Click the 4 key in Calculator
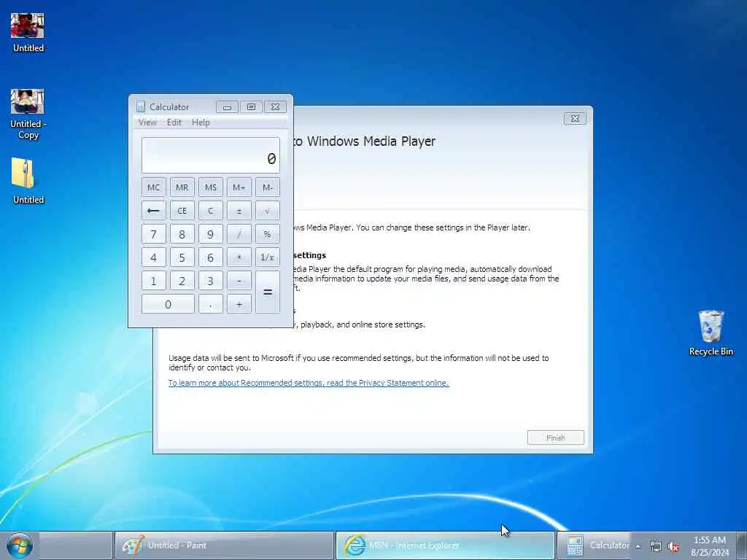The image size is (747, 560). point(153,257)
